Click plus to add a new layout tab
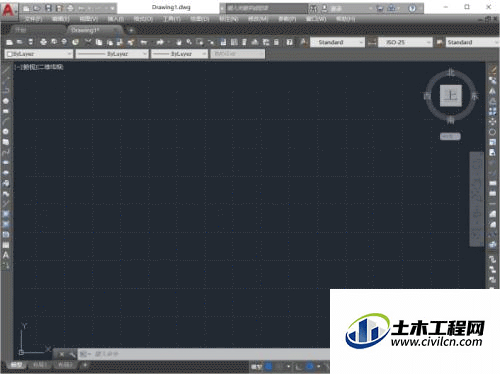 point(85,365)
